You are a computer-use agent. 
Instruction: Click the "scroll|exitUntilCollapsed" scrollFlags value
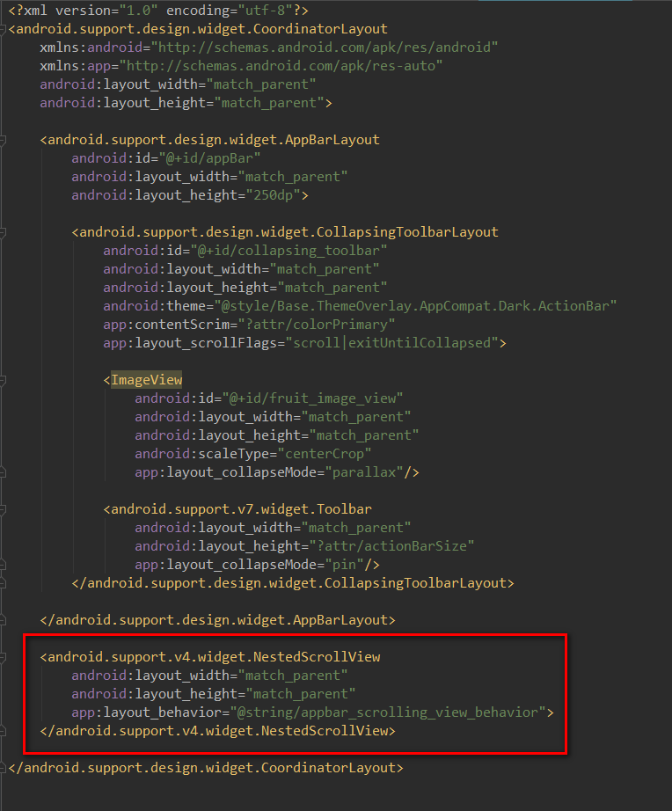click(391, 343)
